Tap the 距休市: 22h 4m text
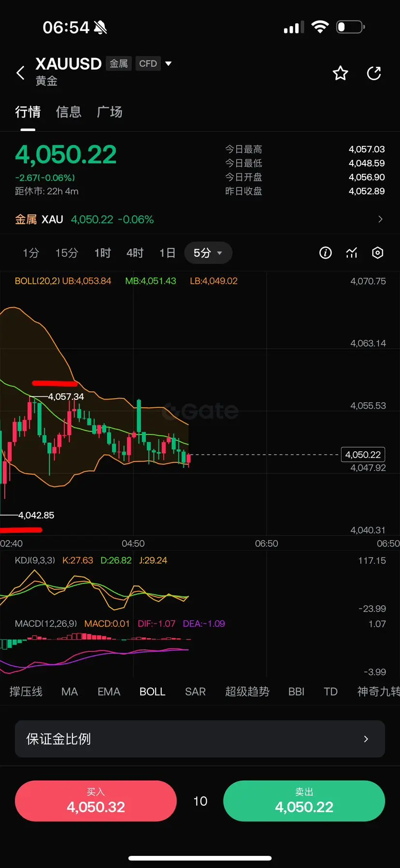The width and height of the screenshot is (400, 868). 46,191
